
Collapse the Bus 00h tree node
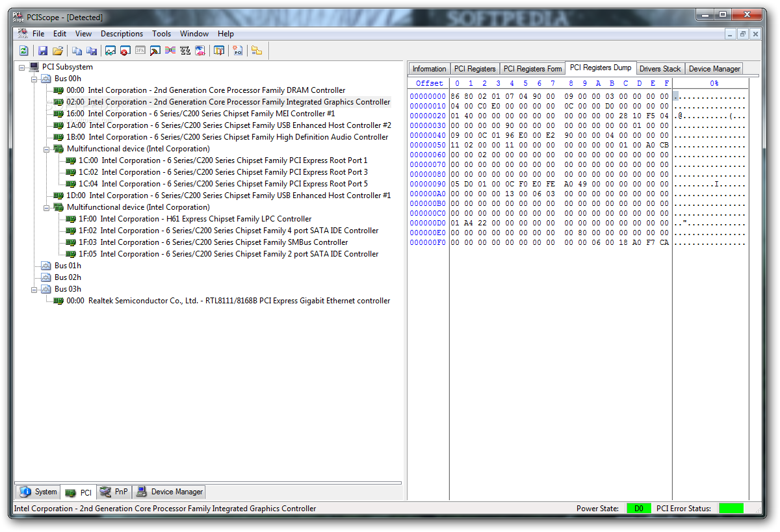pyautogui.click(x=34, y=79)
